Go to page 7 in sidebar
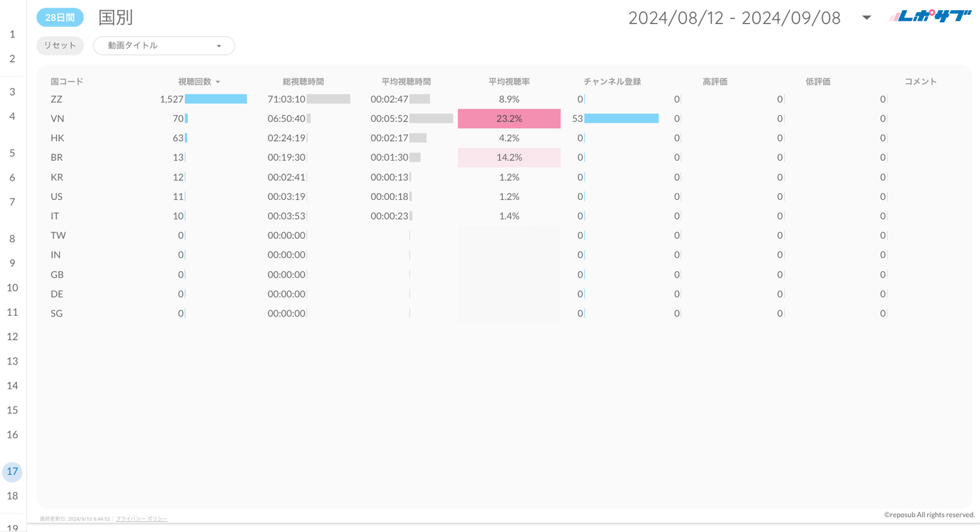 [12, 201]
